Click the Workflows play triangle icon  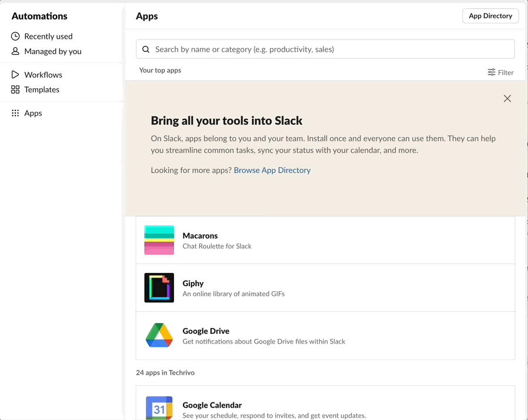[15, 75]
